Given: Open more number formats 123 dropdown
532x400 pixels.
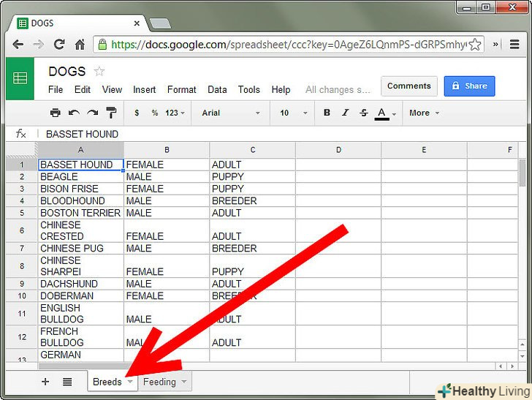Looking at the screenshot, I should coord(175,113).
